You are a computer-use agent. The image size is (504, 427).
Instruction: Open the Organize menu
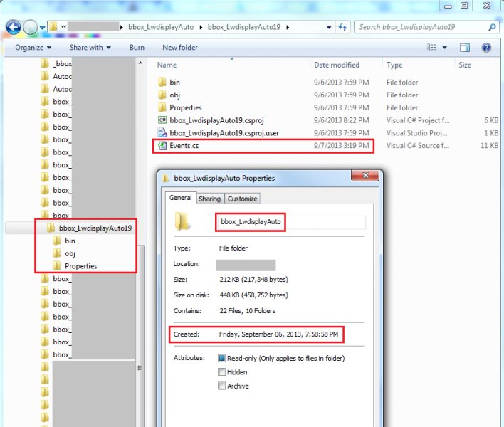pos(33,48)
